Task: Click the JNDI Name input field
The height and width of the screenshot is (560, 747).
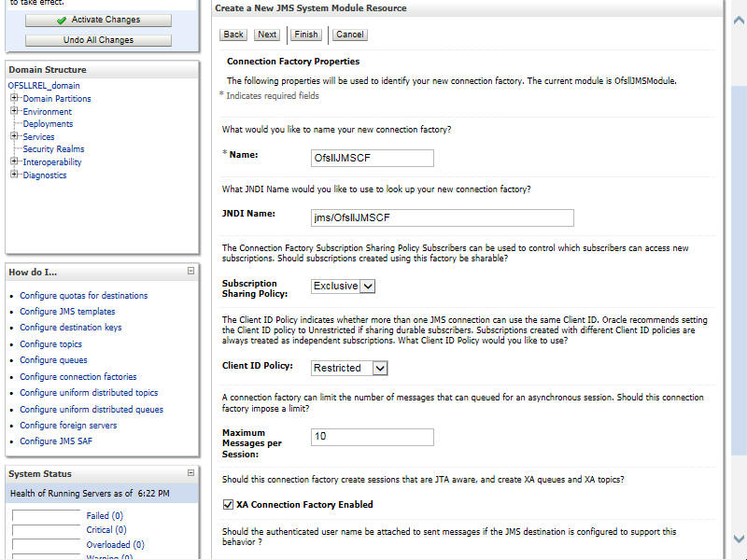Action: [x=442, y=217]
